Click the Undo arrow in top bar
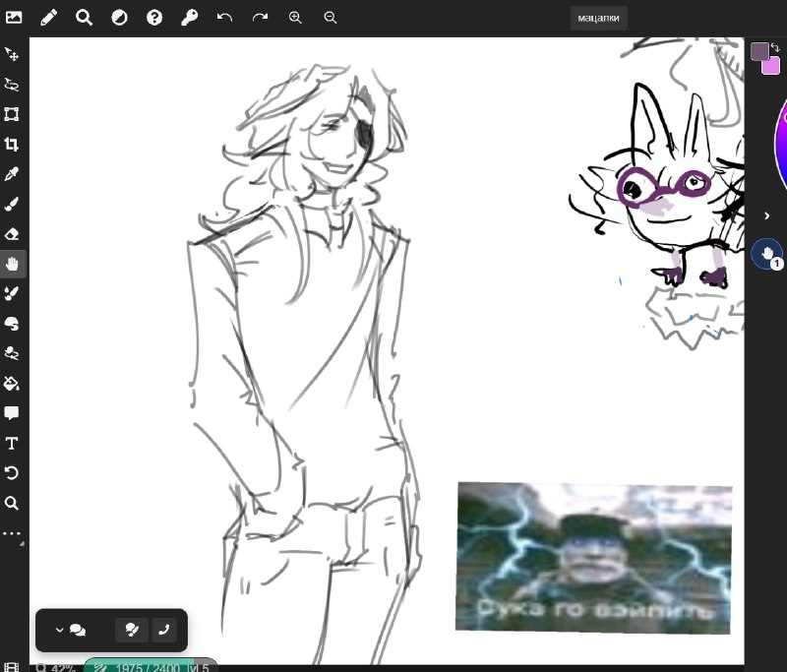Image resolution: width=787 pixels, height=672 pixels. 224,18
